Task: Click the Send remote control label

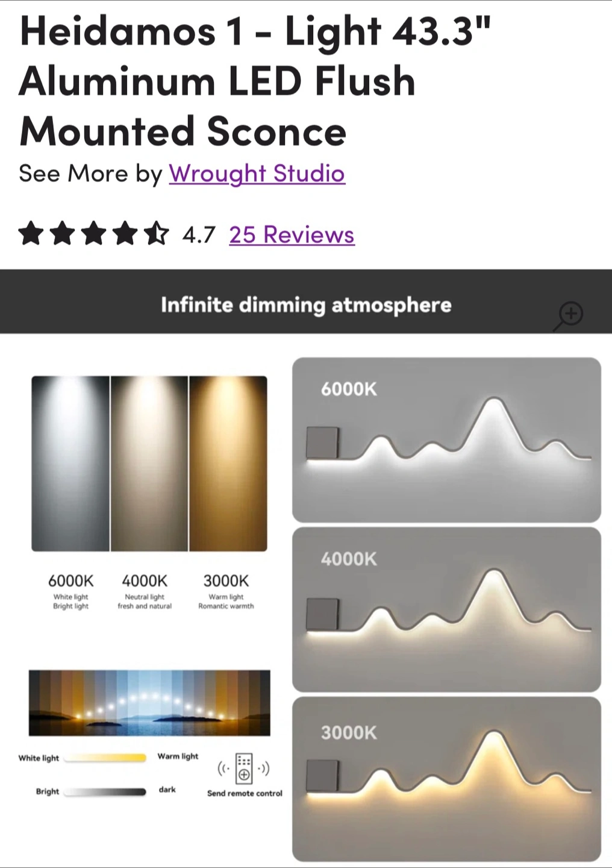Action: [x=245, y=793]
